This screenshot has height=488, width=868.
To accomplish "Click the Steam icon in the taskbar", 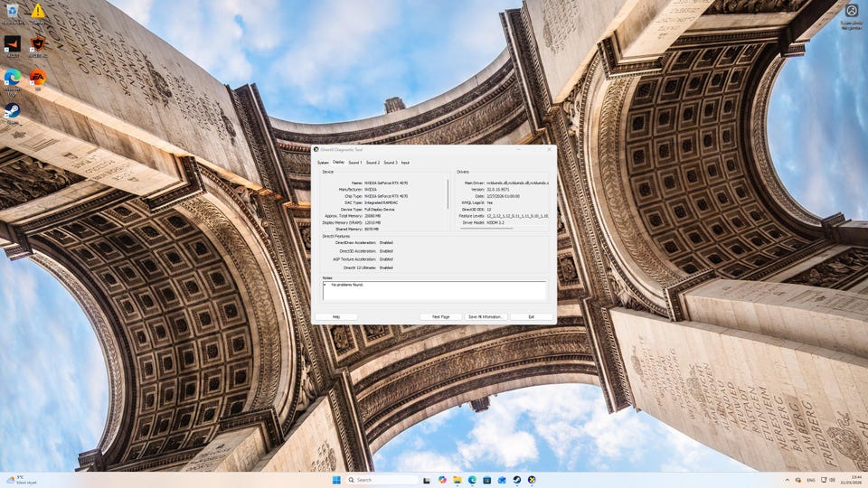I will click(516, 480).
